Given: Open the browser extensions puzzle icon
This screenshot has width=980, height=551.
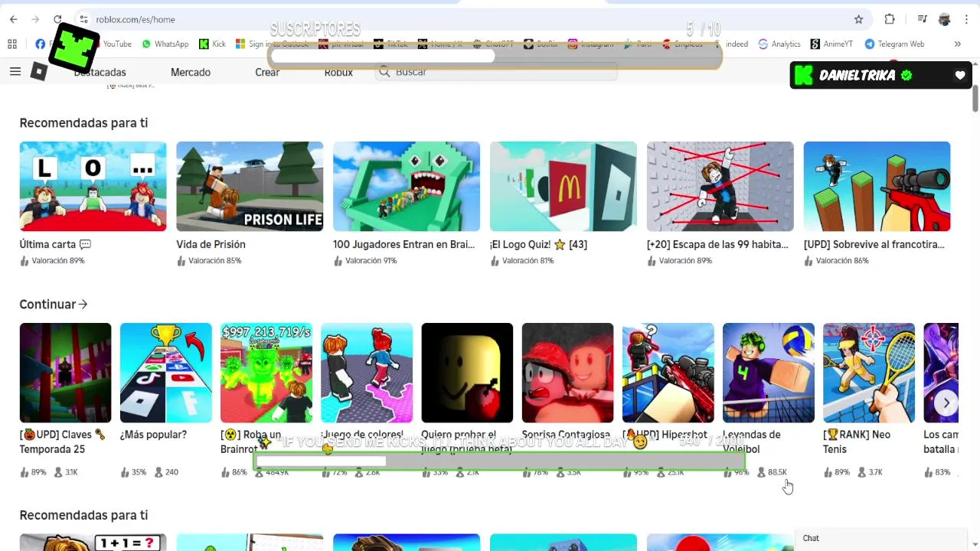Looking at the screenshot, I should 890,19.
